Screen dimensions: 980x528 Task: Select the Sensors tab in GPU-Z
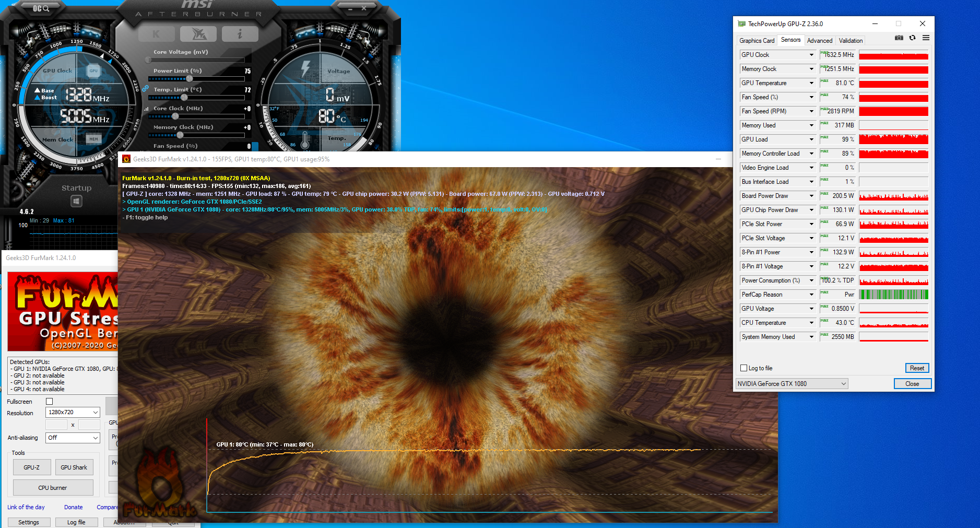pyautogui.click(x=790, y=40)
